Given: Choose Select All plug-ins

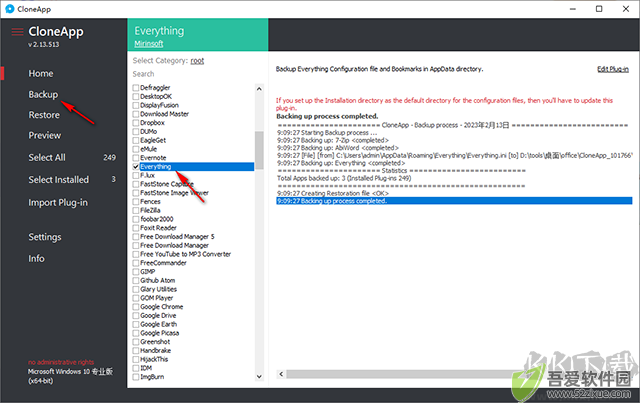Looking at the screenshot, I should pyautogui.click(x=47, y=157).
